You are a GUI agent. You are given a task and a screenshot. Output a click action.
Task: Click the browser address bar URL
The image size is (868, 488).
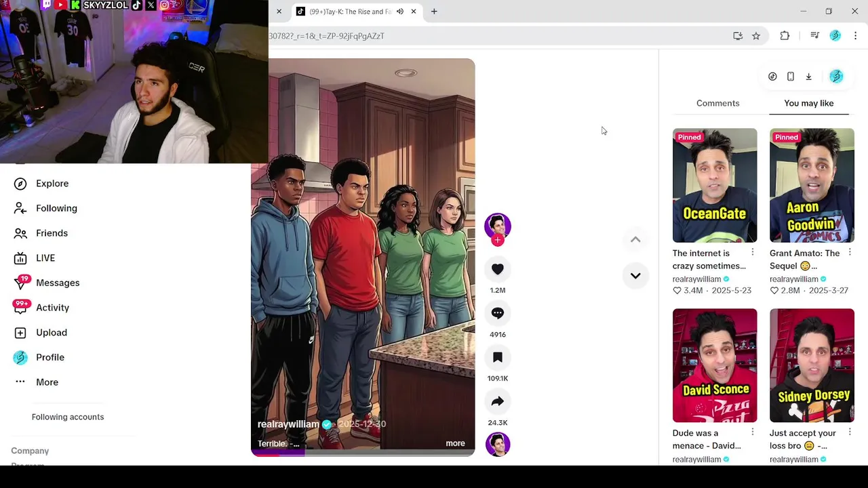(x=327, y=36)
